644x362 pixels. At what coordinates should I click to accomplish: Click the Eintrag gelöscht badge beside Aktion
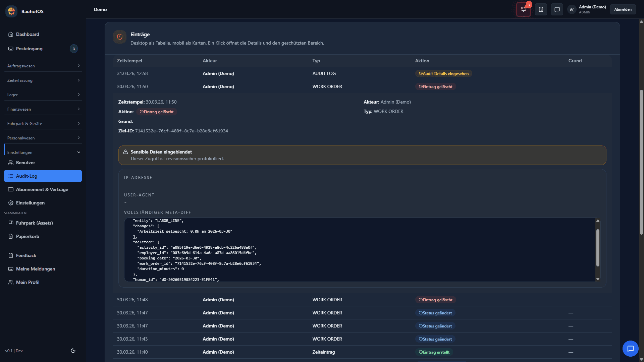(157, 112)
